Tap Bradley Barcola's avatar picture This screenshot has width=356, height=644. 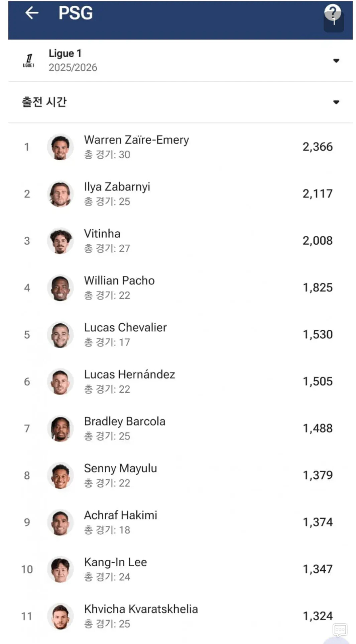coord(60,428)
